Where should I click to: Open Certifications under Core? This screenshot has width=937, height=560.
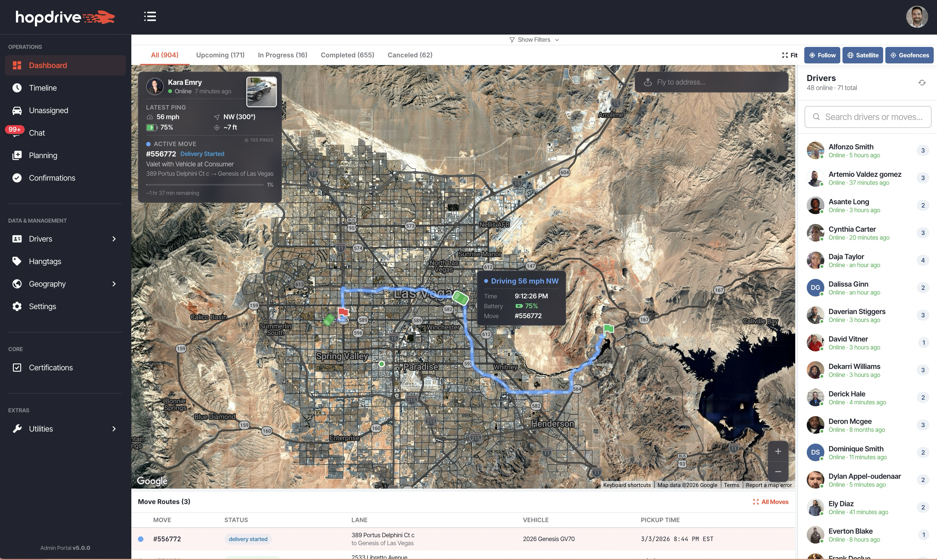point(51,367)
